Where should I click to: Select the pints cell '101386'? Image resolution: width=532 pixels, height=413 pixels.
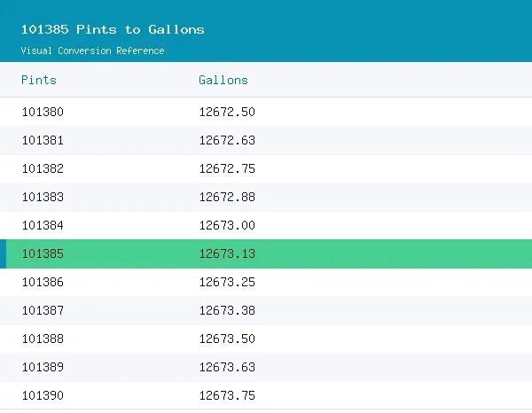click(x=43, y=282)
